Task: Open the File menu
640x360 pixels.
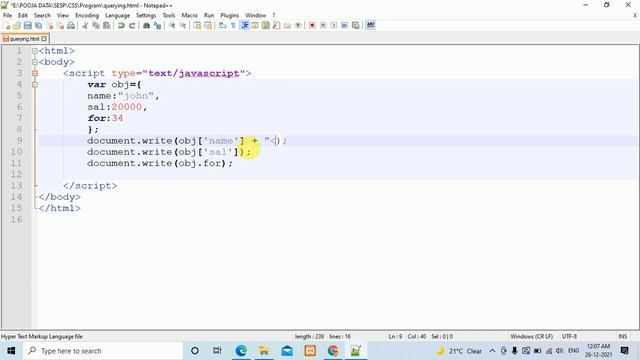Action: pyautogui.click(x=7, y=15)
